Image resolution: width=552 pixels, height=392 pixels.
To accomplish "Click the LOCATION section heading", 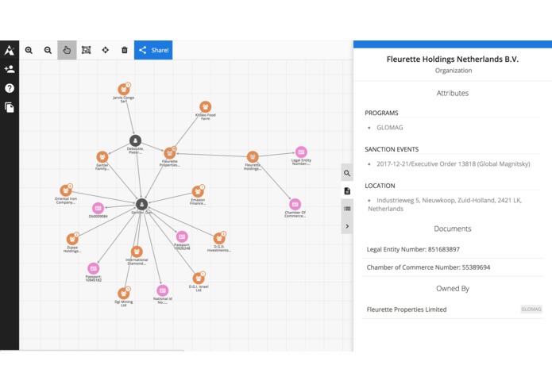I will tap(380, 186).
